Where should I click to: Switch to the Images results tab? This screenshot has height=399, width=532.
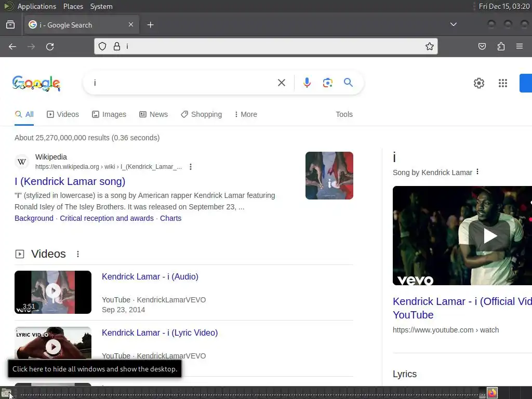click(109, 114)
